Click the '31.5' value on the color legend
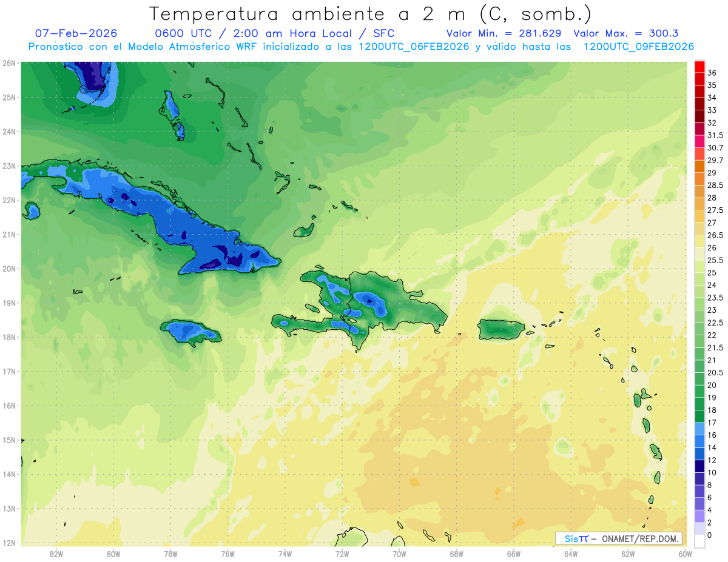 click(715, 135)
